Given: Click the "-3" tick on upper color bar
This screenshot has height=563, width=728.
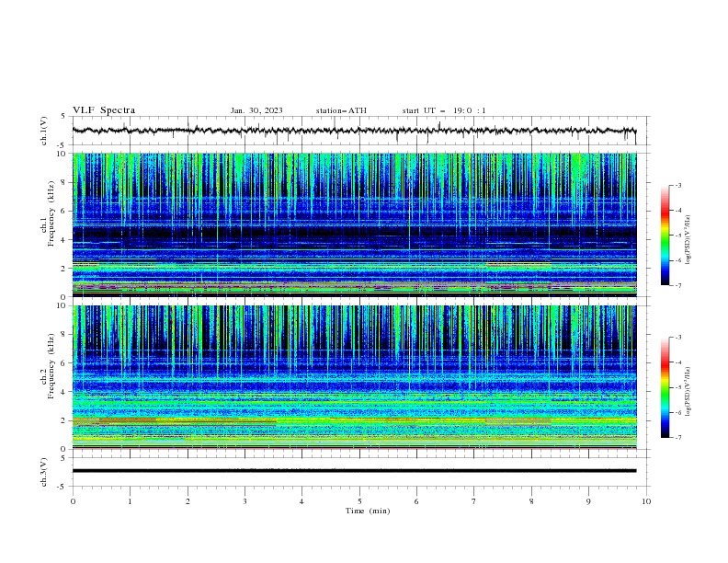Looking at the screenshot, I should 677,185.
